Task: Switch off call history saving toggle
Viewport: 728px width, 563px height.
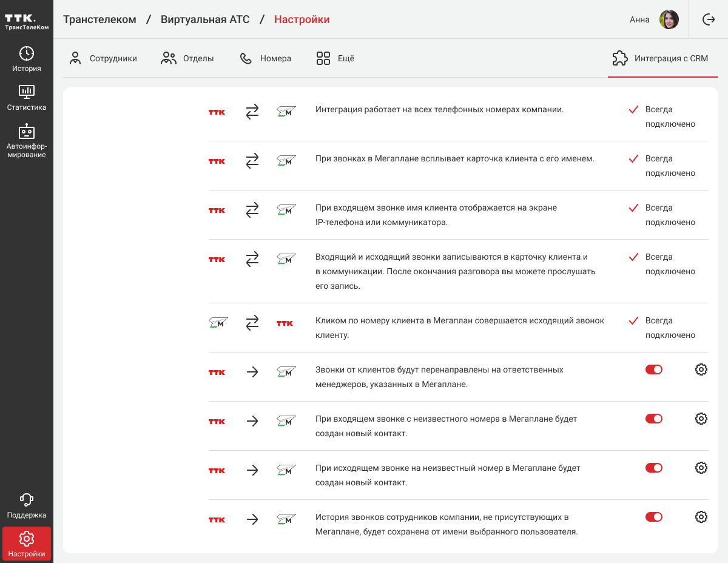Action: [x=654, y=517]
